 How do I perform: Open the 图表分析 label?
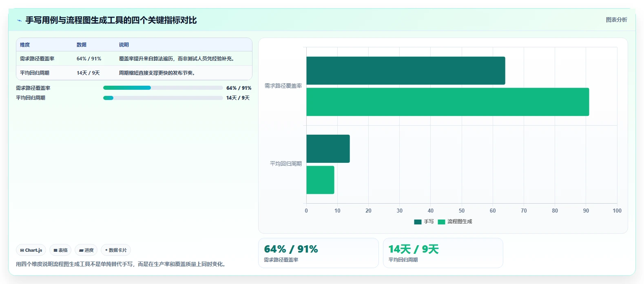[616, 20]
